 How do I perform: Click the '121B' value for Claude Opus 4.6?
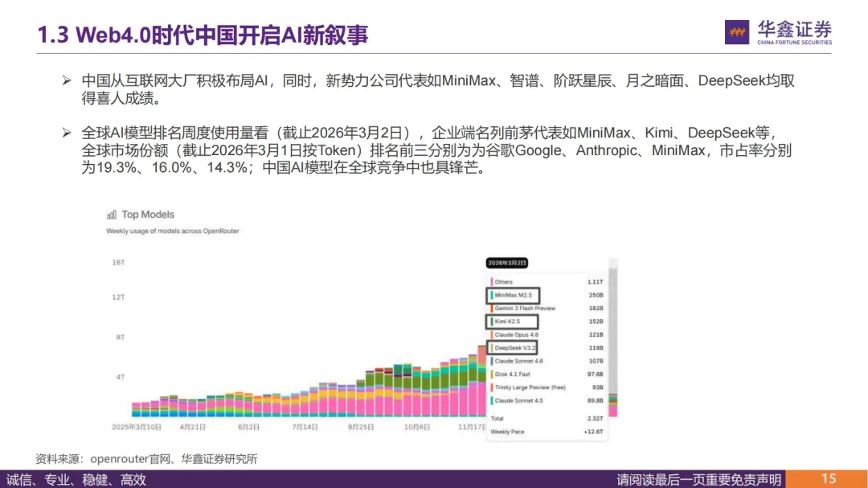(596, 335)
